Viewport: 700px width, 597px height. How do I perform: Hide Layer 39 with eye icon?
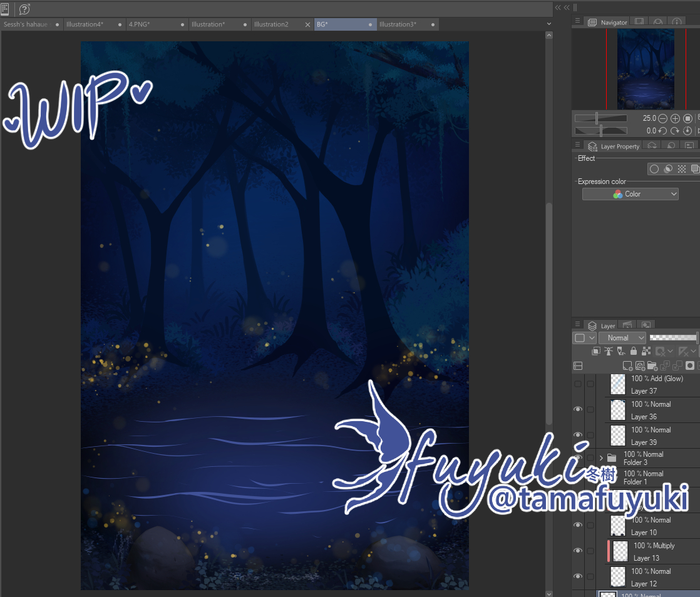coord(578,435)
